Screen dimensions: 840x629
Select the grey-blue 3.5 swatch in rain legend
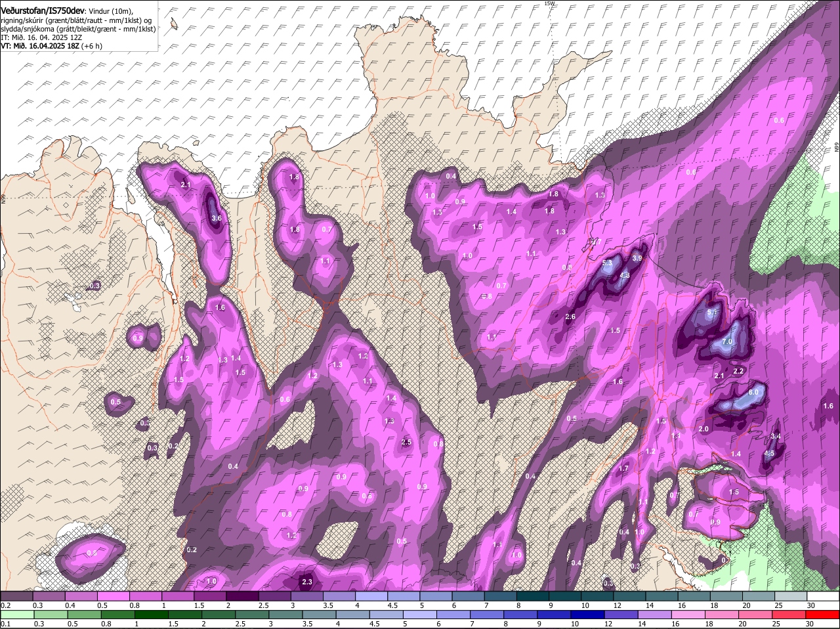click(x=320, y=615)
